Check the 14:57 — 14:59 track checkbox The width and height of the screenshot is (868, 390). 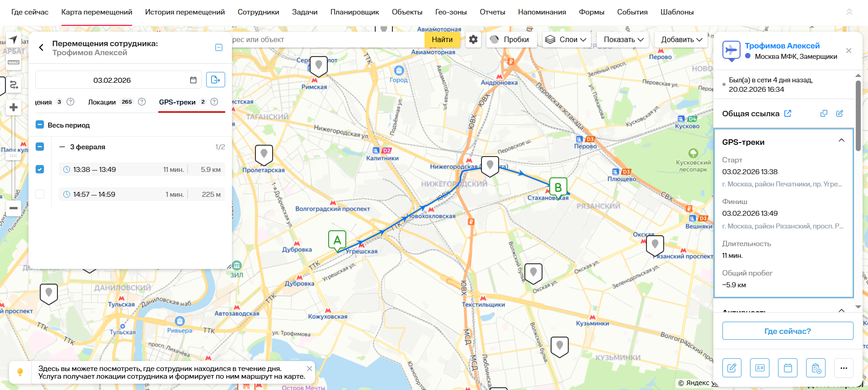[x=40, y=194]
